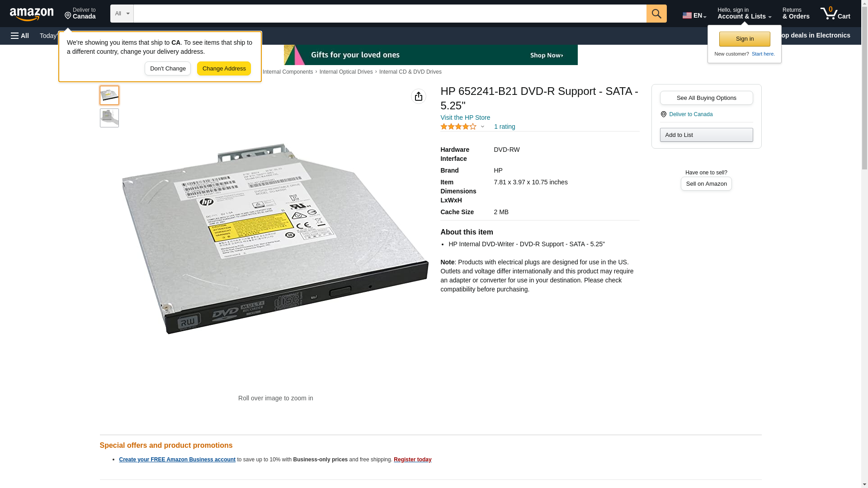The height and width of the screenshot is (488, 868).
Task: Expand Account & Lists menu
Action: point(744,14)
